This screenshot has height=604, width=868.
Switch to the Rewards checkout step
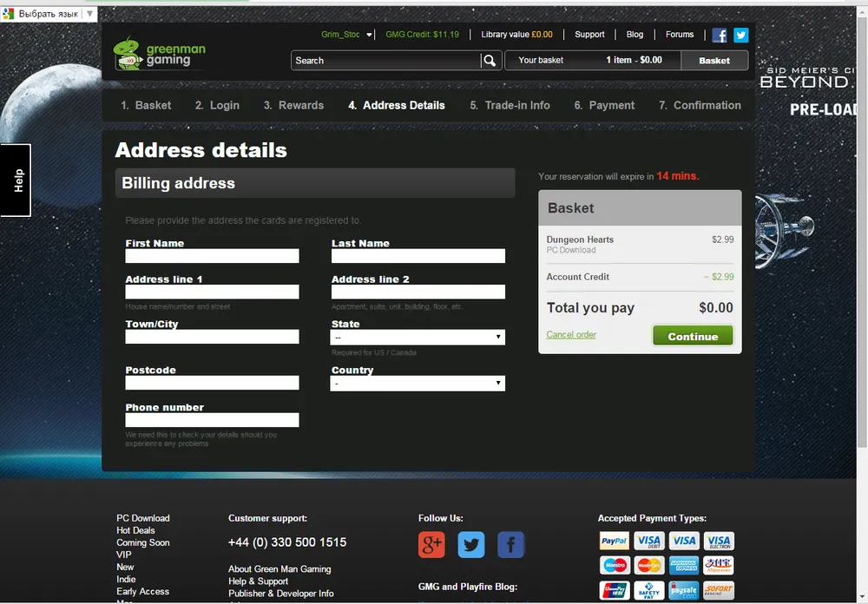pos(293,105)
